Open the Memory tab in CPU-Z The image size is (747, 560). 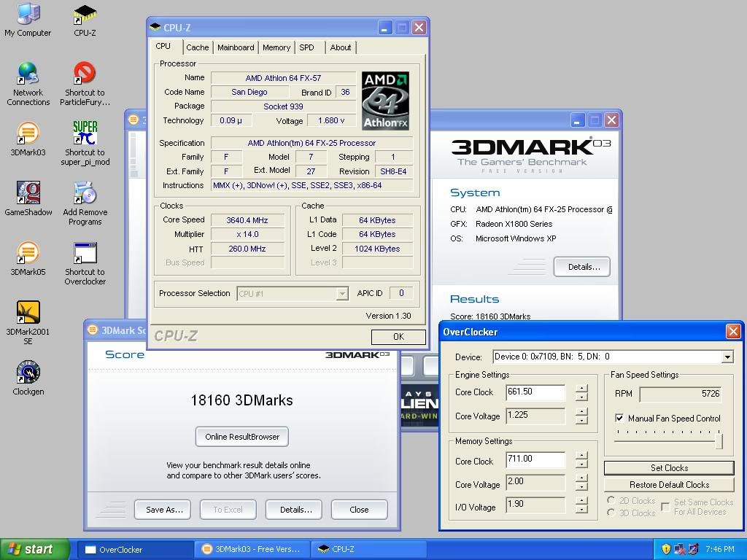[276, 47]
